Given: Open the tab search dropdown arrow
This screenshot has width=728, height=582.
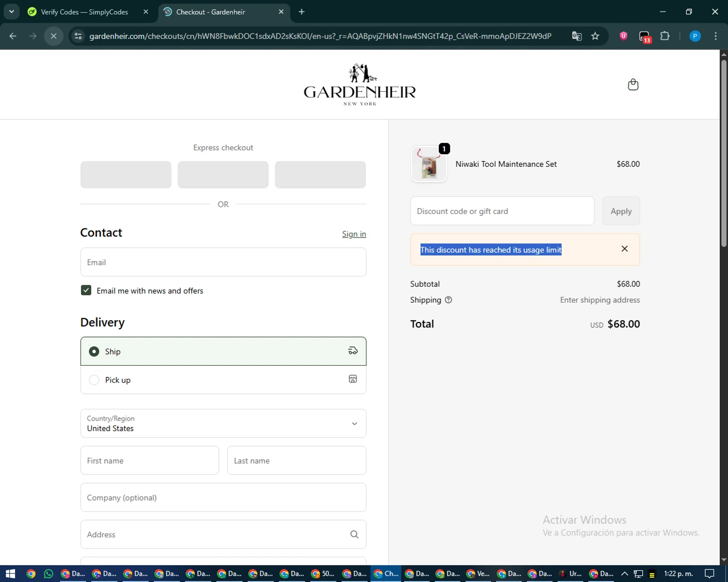Looking at the screenshot, I should click(x=11, y=12).
